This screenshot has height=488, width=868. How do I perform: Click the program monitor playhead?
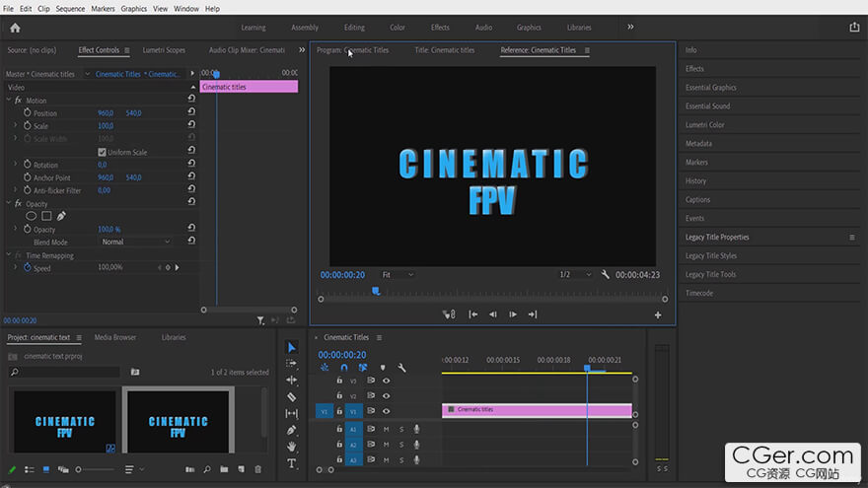(x=376, y=291)
